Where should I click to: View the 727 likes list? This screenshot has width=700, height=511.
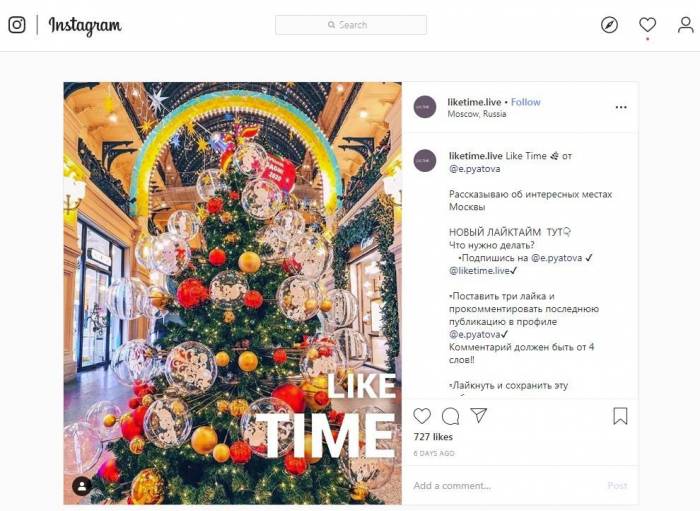[433, 438]
